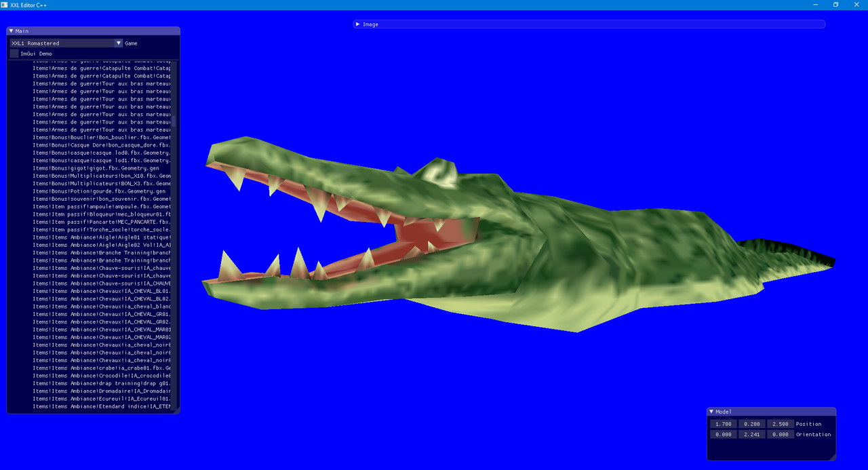Click the Position Z field showing 2.500
This screenshot has height=470, width=868.
(x=780, y=424)
